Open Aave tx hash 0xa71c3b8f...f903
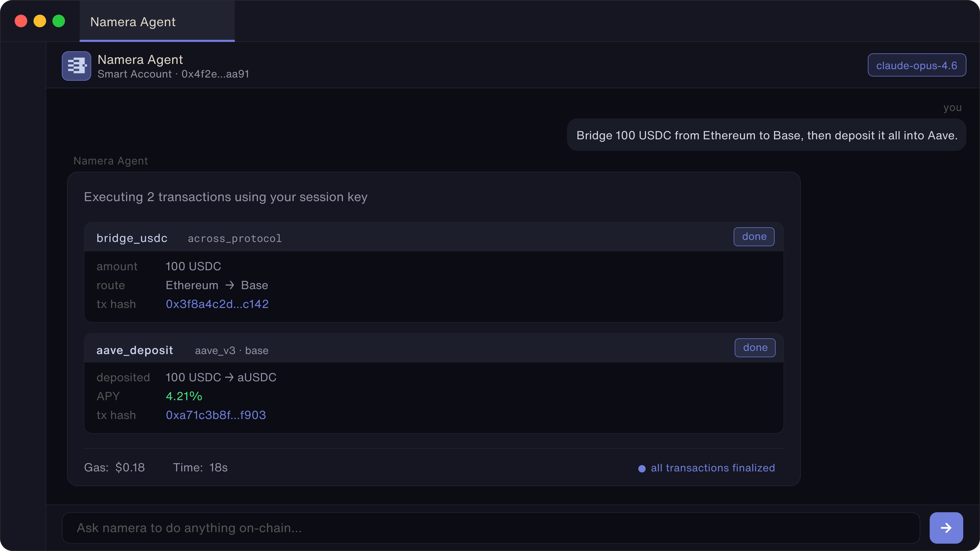The width and height of the screenshot is (980, 551). click(x=216, y=415)
